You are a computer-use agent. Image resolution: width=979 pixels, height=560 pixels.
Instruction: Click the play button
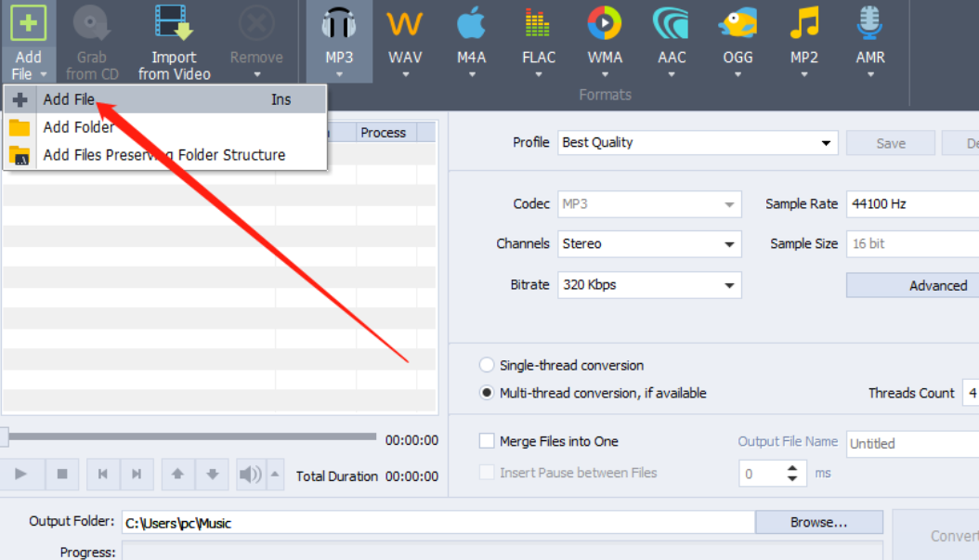tap(21, 474)
